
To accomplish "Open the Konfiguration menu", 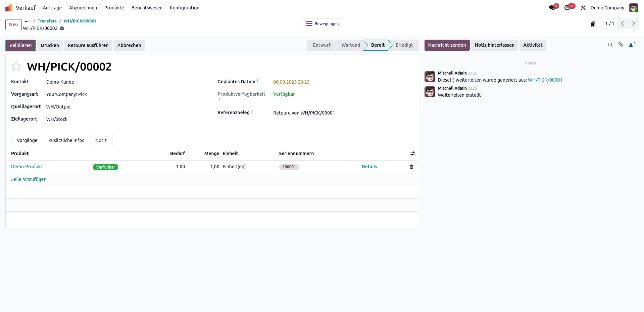I will click(x=184, y=8).
